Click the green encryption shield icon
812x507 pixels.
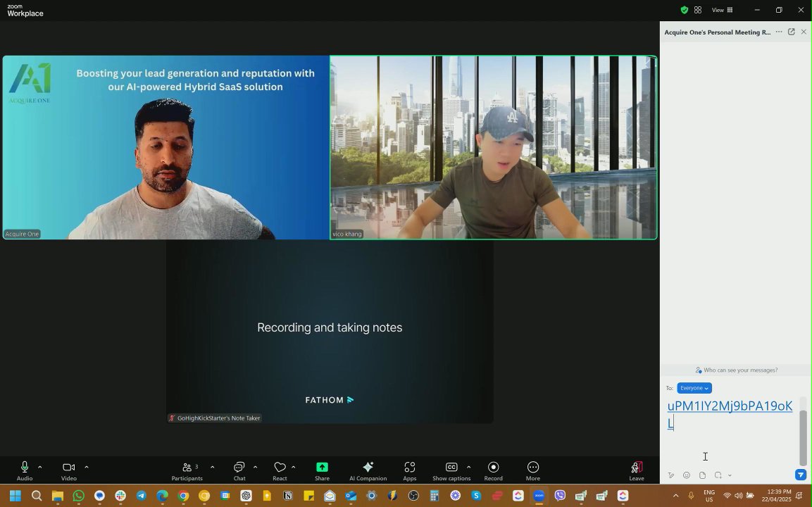pyautogui.click(x=684, y=10)
